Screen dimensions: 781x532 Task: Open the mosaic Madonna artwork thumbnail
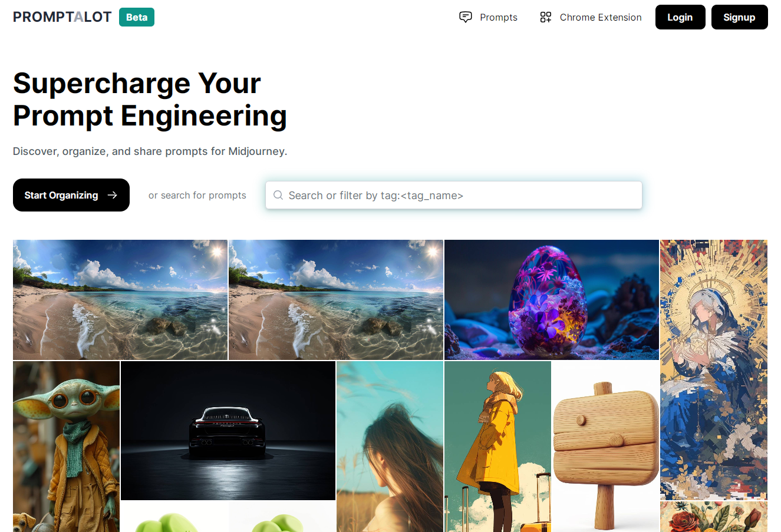coord(714,370)
